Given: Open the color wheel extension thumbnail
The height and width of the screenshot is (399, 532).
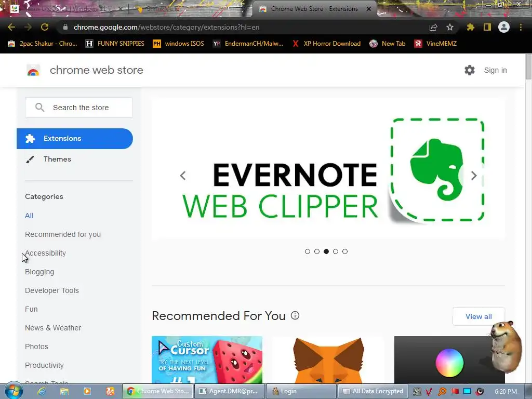Looking at the screenshot, I should click(449, 360).
